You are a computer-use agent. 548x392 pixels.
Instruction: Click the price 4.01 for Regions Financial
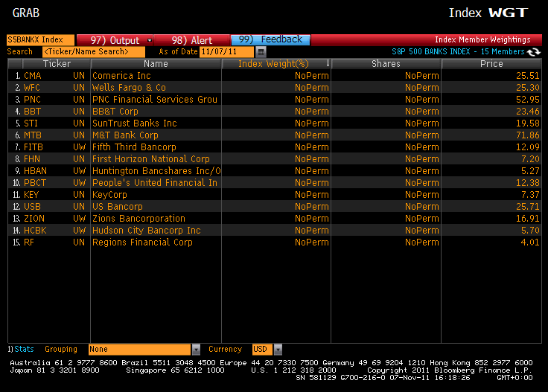[530, 242]
